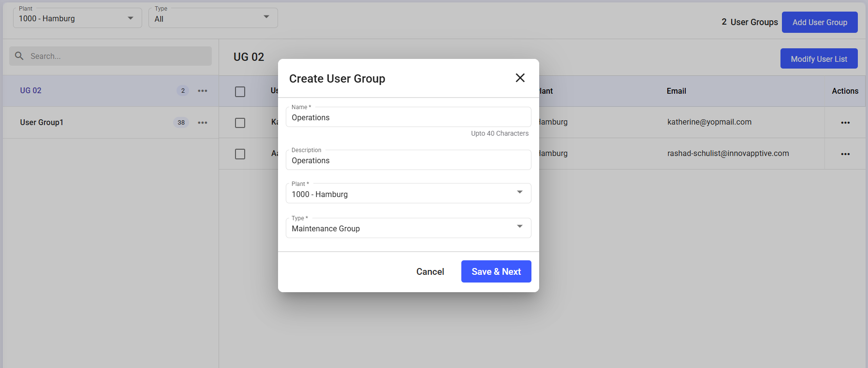Viewport: 868px width, 368px height.
Task: Click the Save & Next button
Action: (496, 271)
